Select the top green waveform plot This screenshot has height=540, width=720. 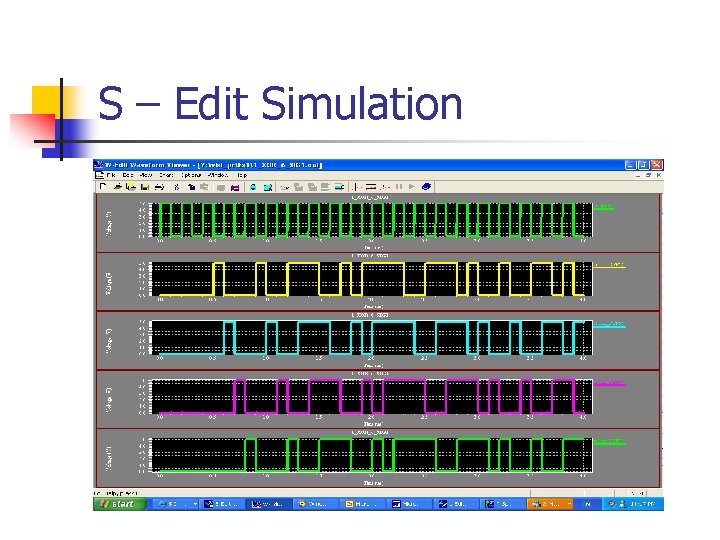pyautogui.click(x=372, y=220)
